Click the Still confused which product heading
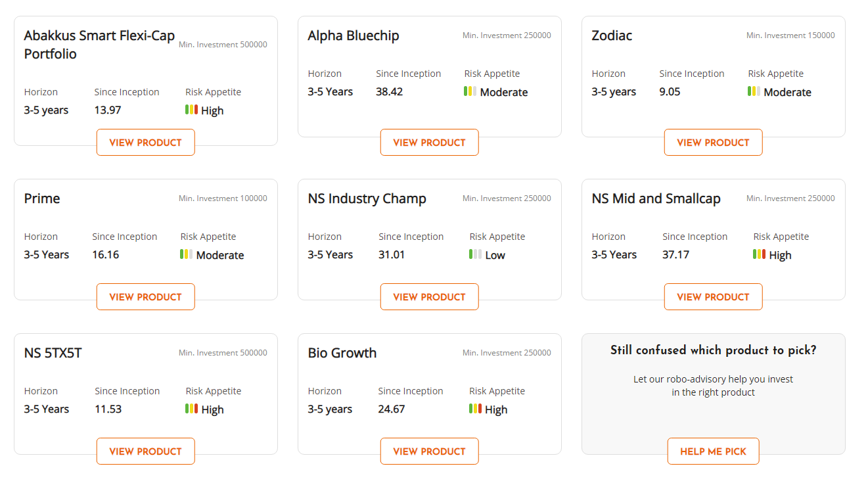The image size is (868, 485). (x=714, y=350)
